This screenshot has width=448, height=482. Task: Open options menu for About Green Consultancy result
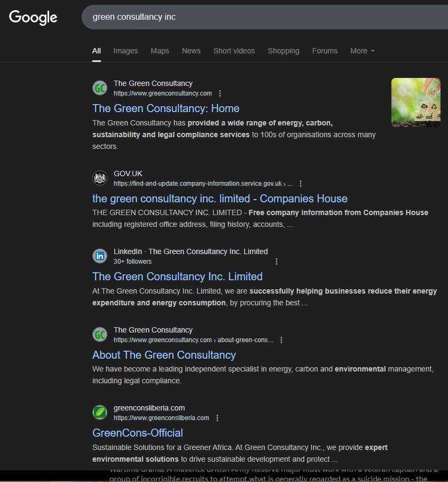(281, 340)
